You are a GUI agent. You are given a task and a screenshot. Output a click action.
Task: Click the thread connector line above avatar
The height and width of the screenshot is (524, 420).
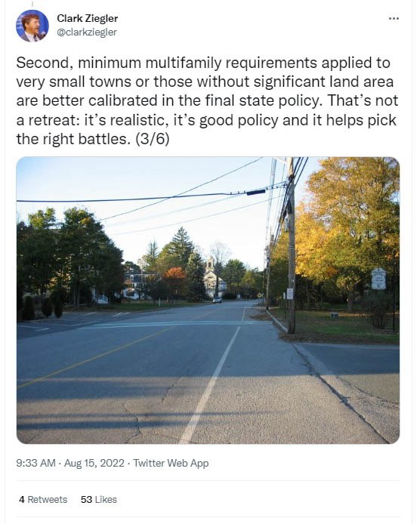[32, 4]
